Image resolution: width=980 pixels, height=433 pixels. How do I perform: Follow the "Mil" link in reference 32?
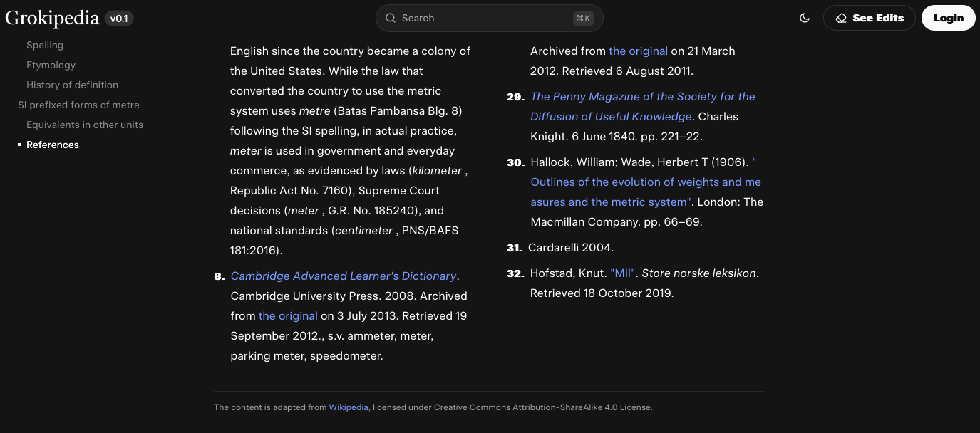point(622,273)
